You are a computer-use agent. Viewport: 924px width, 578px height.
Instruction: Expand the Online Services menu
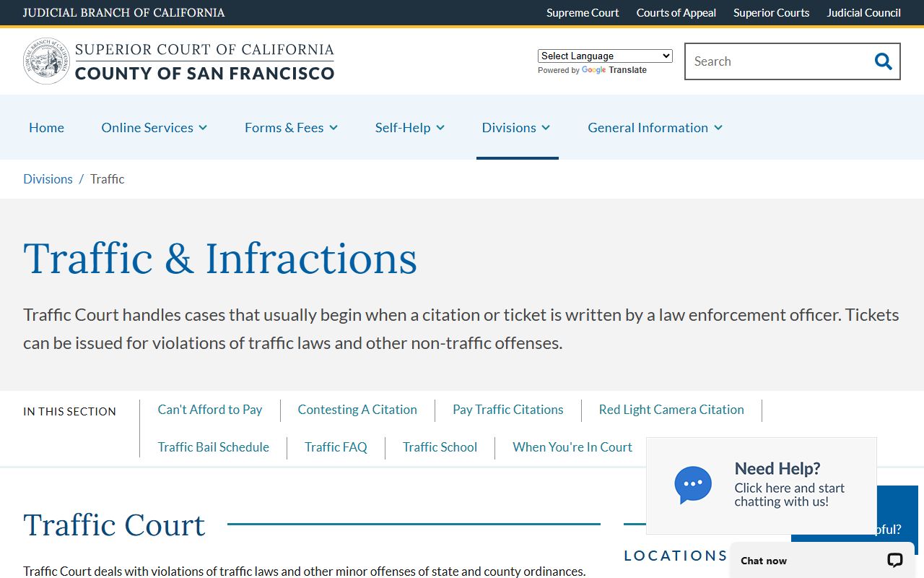[154, 127]
